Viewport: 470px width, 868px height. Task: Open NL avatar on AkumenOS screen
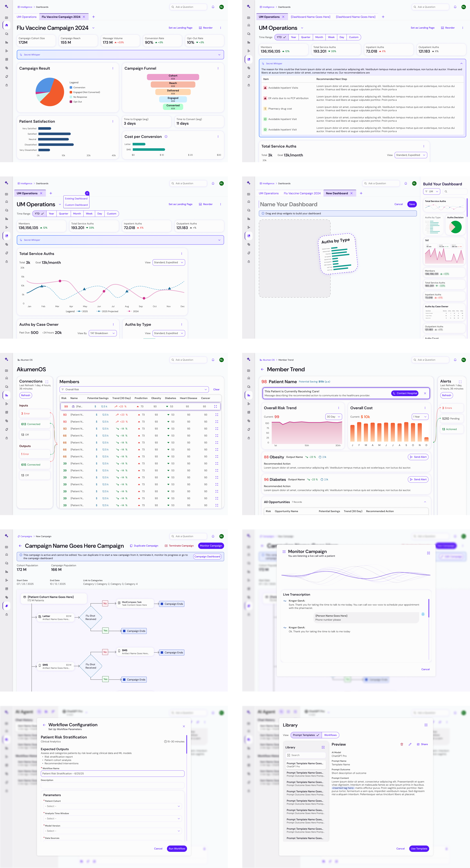[221, 360]
